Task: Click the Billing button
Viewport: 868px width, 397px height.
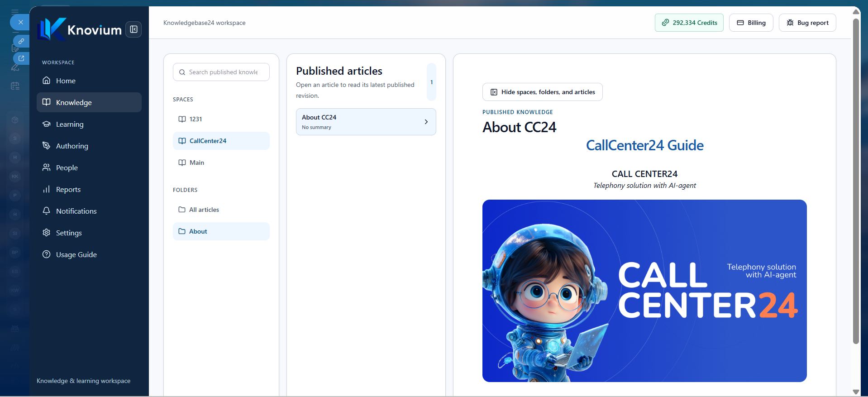Action: (x=751, y=23)
